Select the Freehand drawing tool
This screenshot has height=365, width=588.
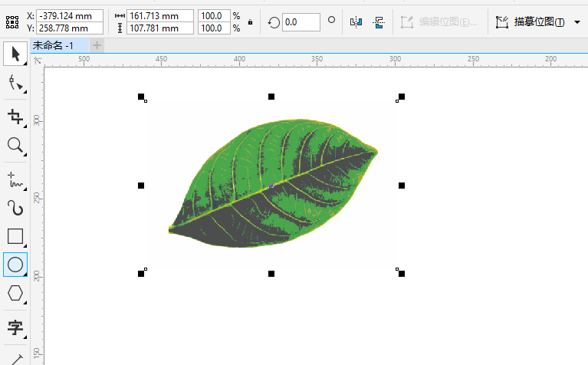15,179
